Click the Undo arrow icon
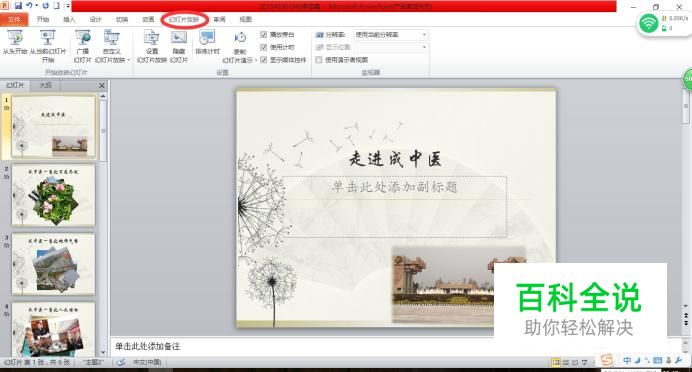 (x=30, y=6)
